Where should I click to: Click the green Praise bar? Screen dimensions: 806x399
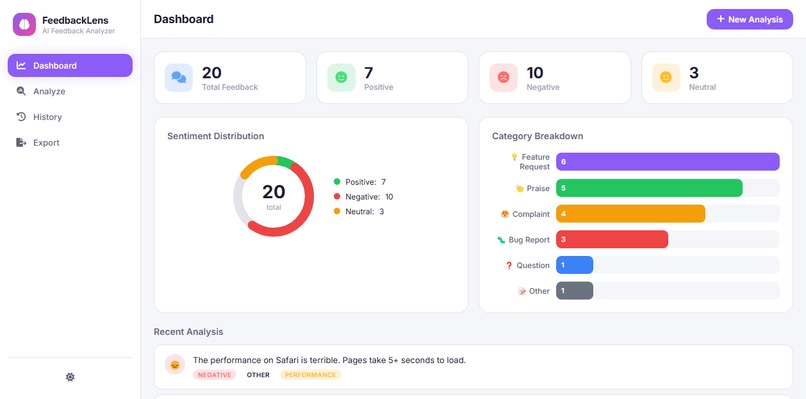click(x=649, y=188)
